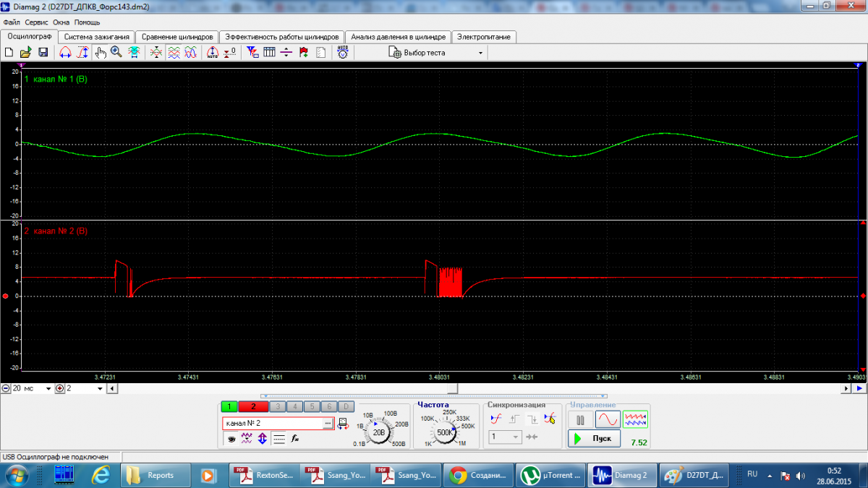Screen dimensions: 868x488
Task: Save the recording with the floppy disk icon
Action: [43, 52]
